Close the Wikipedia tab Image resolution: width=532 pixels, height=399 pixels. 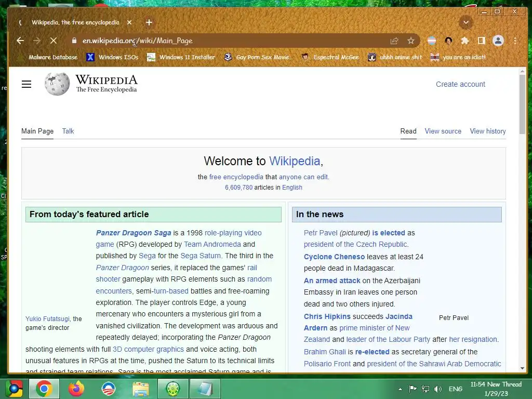(129, 22)
